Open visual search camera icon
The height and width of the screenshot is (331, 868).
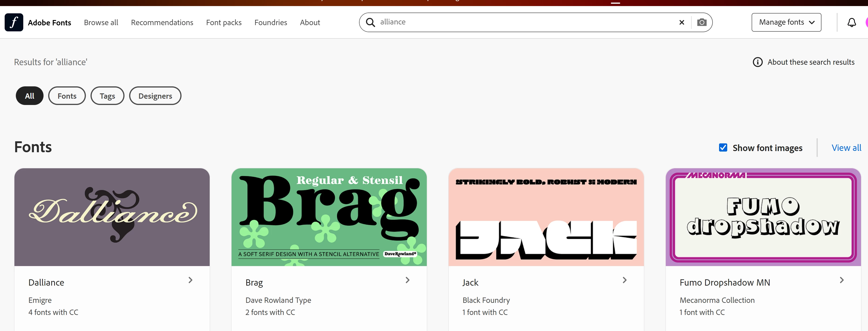tap(702, 22)
